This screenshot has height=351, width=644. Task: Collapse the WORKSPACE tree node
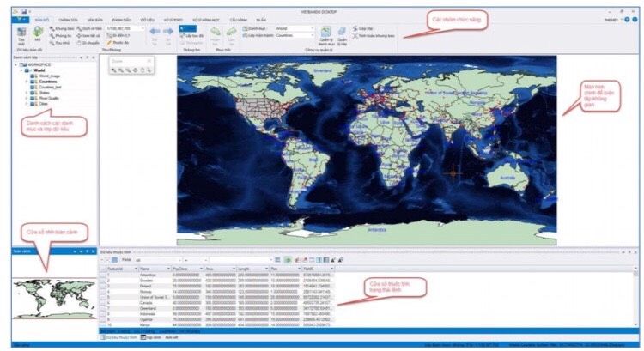point(18,64)
